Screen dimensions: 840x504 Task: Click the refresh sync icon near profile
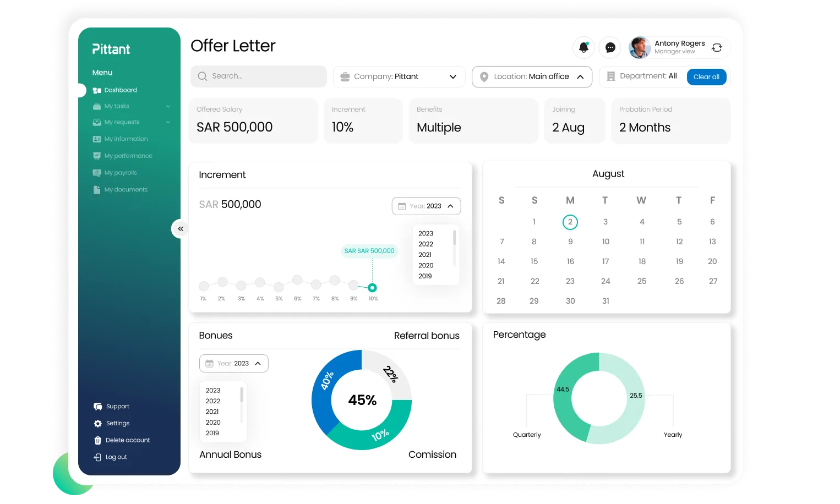[717, 48]
